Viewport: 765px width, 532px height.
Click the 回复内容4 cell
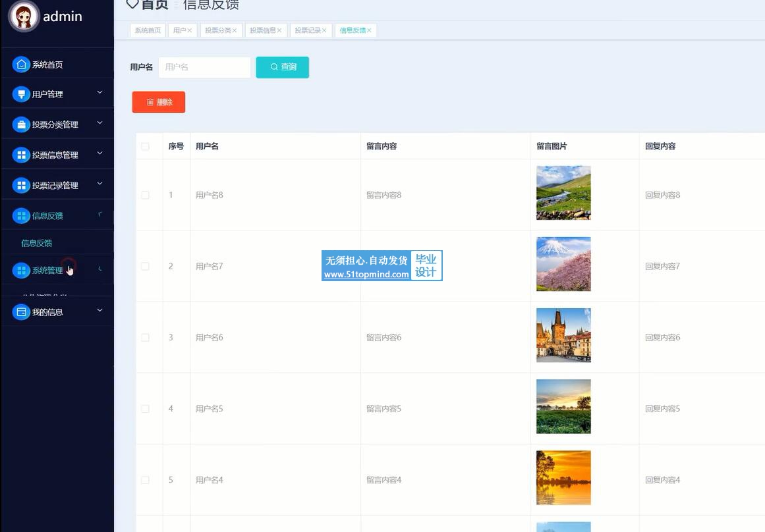663,480
